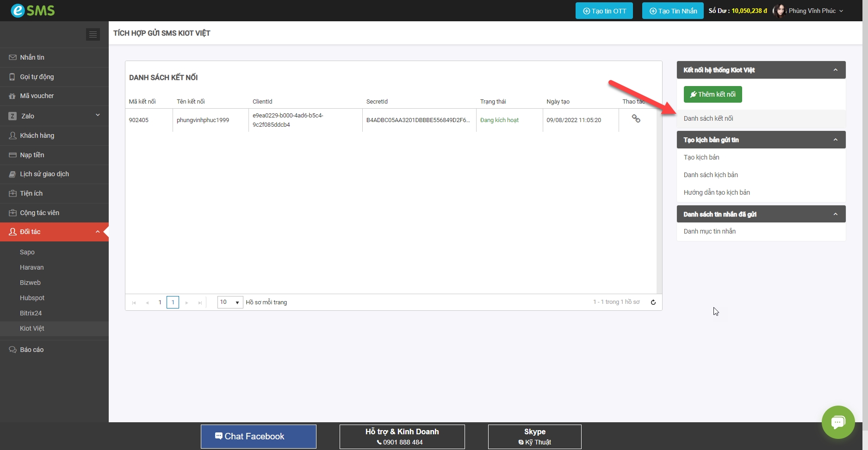Select Sapo under Đối tác menu
Viewport: 868px width, 450px height.
point(27,252)
